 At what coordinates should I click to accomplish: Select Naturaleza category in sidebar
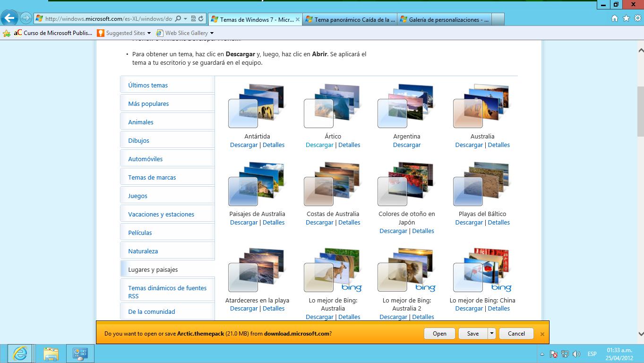[x=143, y=251]
